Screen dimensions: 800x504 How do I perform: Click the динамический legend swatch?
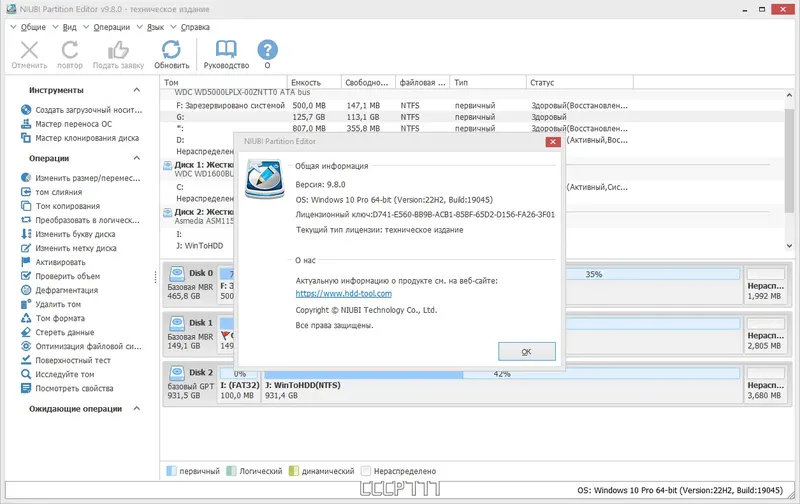click(293, 471)
